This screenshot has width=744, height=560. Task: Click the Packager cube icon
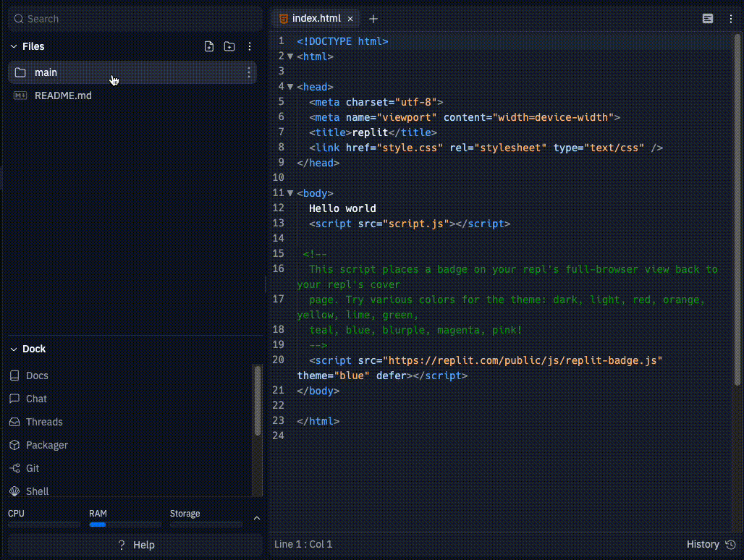[14, 445]
